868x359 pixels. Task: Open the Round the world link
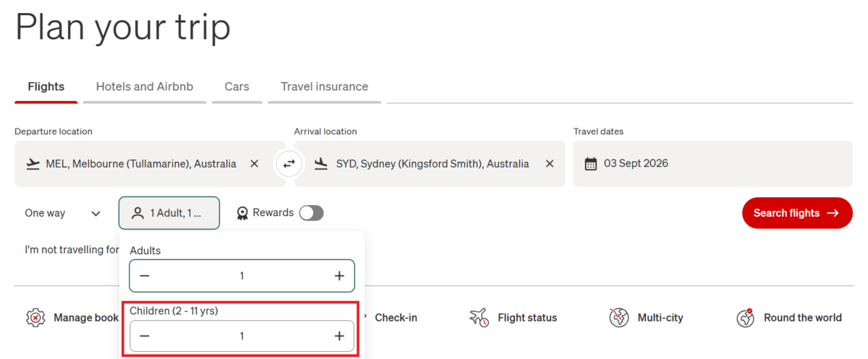tap(789, 318)
